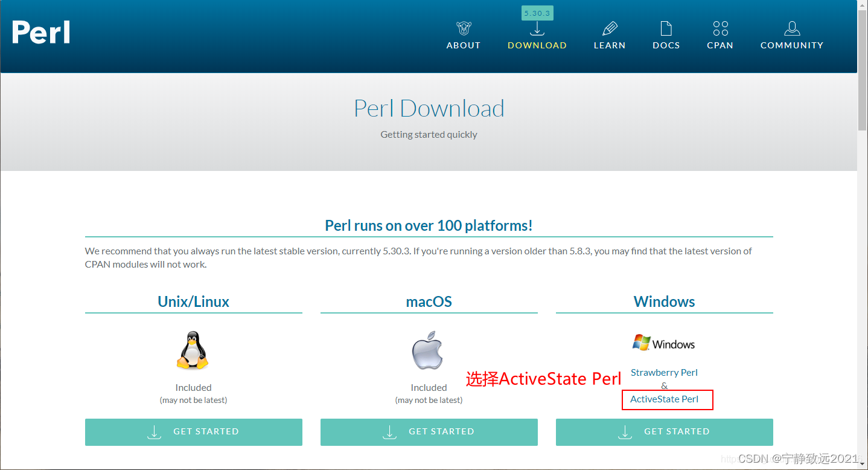This screenshot has height=470, width=868.
Task: Click Get Started under Unix/Linux
Action: click(194, 432)
